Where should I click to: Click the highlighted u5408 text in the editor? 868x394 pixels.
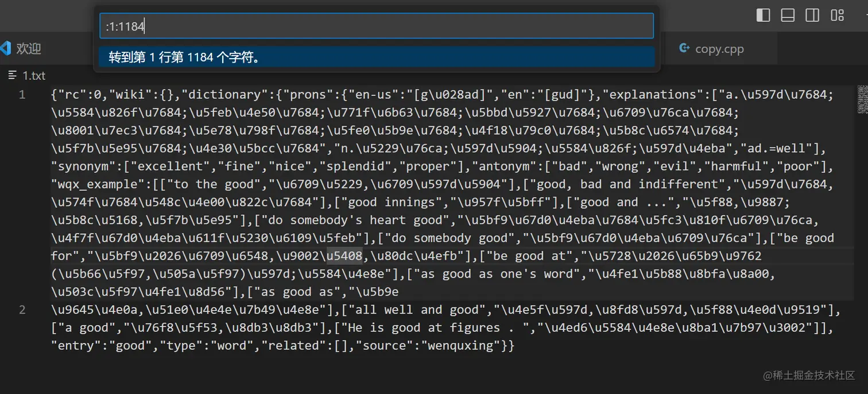(x=344, y=256)
